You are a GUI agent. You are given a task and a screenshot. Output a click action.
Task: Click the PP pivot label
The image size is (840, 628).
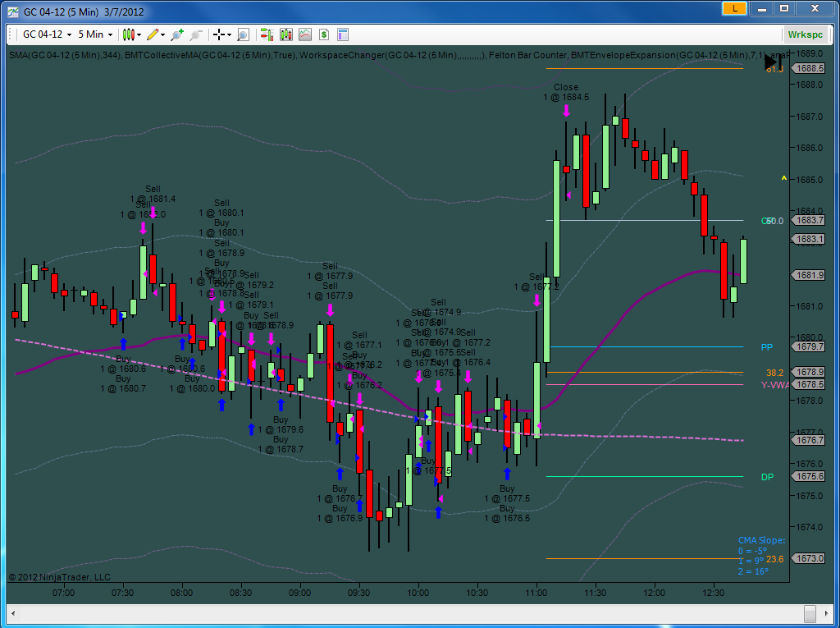pyautogui.click(x=767, y=347)
